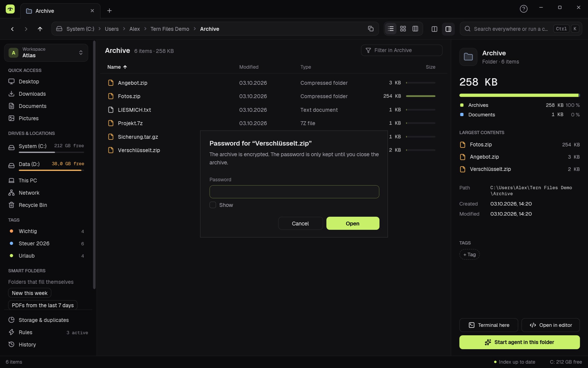Switch to columns view icon
The height and width of the screenshot is (368, 588).
point(415,29)
